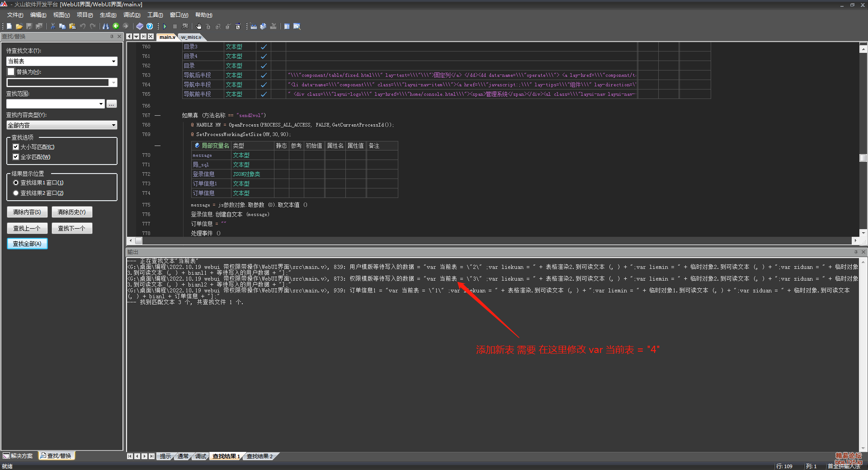
Task: Click the output panel scroll-down arrow
Action: pos(863,448)
